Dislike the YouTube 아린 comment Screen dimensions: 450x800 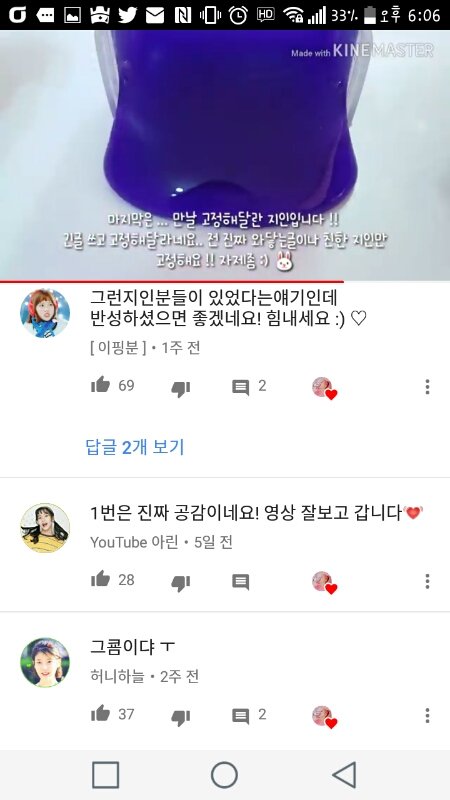181,583
